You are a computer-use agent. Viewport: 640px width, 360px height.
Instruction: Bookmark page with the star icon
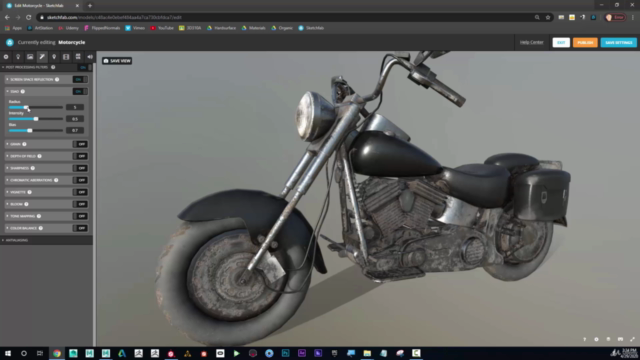pyautogui.click(x=548, y=17)
